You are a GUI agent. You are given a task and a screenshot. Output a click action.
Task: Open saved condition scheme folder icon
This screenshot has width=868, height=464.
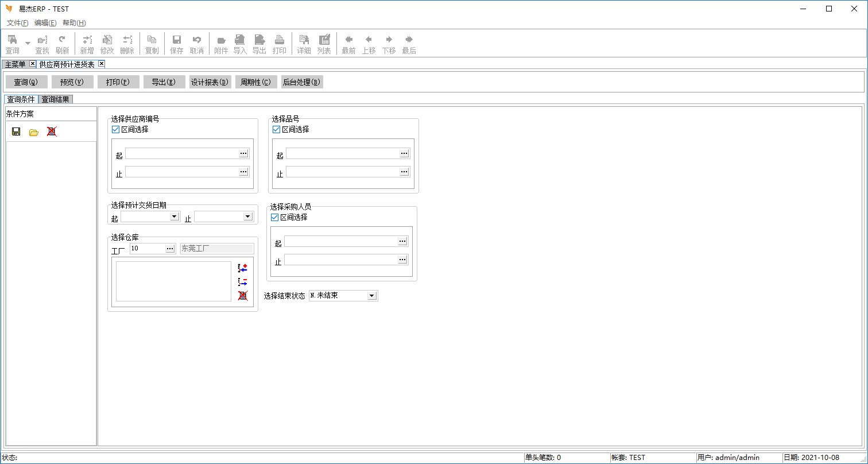[x=34, y=132]
